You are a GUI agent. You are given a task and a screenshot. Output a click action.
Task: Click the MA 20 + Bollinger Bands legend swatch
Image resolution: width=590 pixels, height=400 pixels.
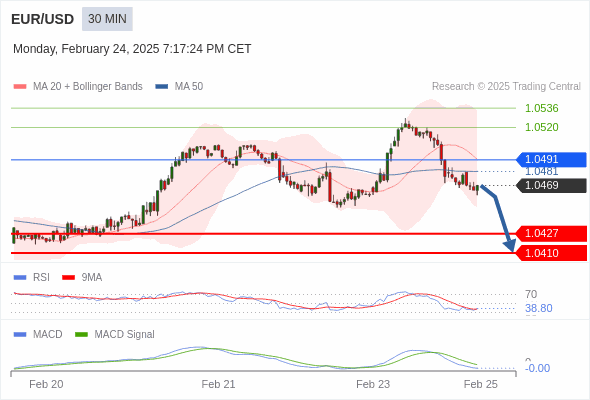point(20,87)
